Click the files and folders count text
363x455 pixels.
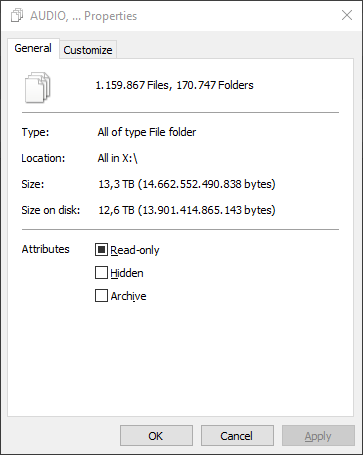click(x=174, y=85)
